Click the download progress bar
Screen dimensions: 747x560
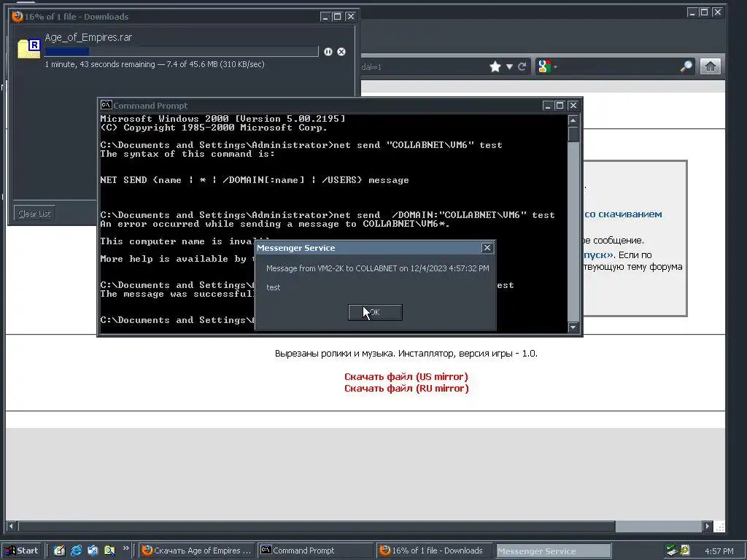(182, 52)
